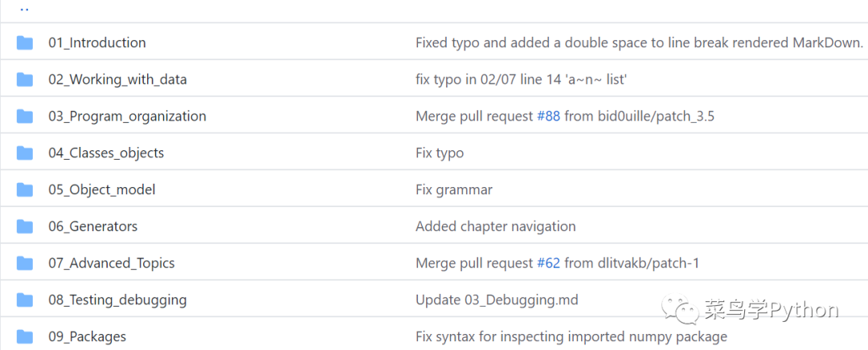Screen dimensions: 868x350
Task: Open the 01_Introduction folder name link
Action: [x=97, y=43]
